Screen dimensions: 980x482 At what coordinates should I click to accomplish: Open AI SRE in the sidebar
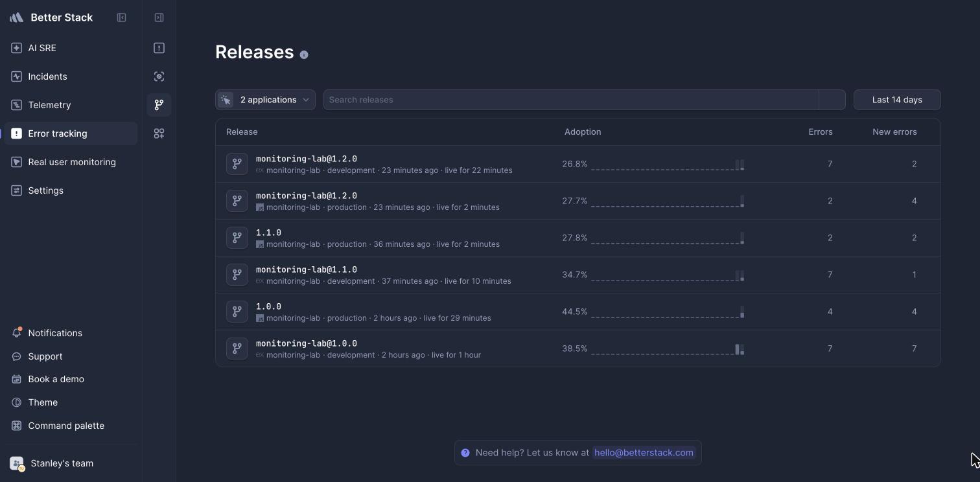pos(71,48)
